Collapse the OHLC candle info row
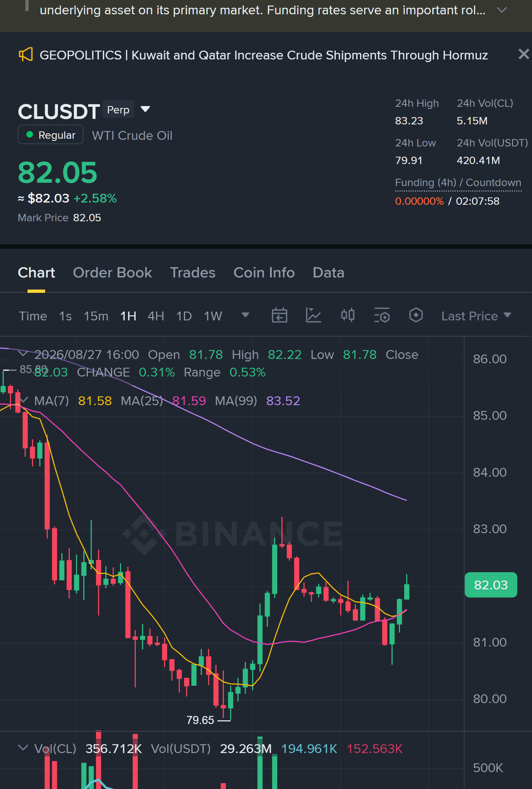The height and width of the screenshot is (789, 532). [23, 353]
